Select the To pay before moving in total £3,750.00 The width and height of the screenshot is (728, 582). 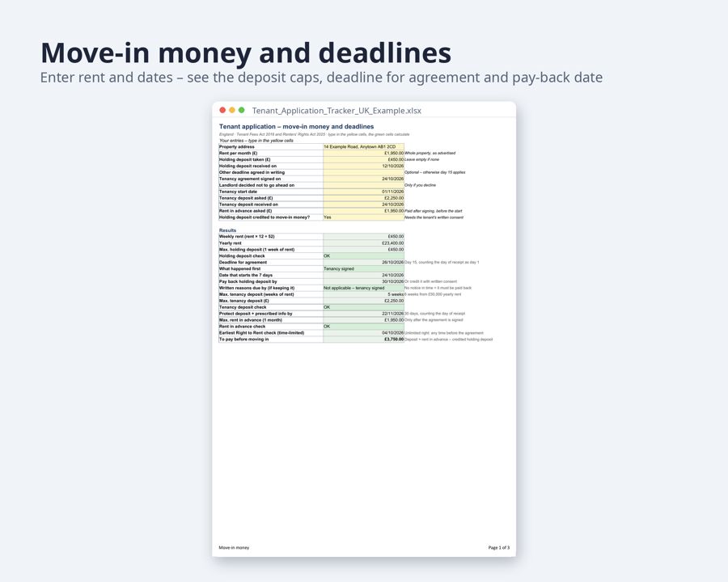coord(363,339)
